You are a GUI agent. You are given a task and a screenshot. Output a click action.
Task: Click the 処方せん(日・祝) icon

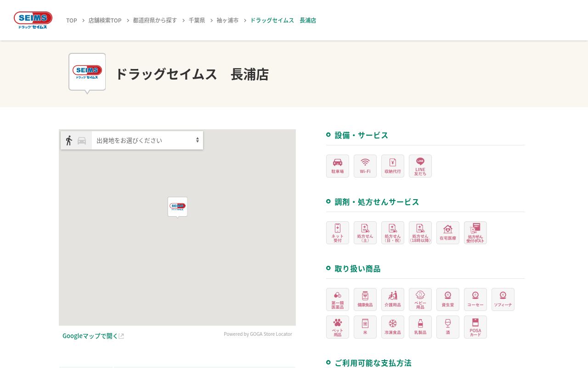click(393, 233)
